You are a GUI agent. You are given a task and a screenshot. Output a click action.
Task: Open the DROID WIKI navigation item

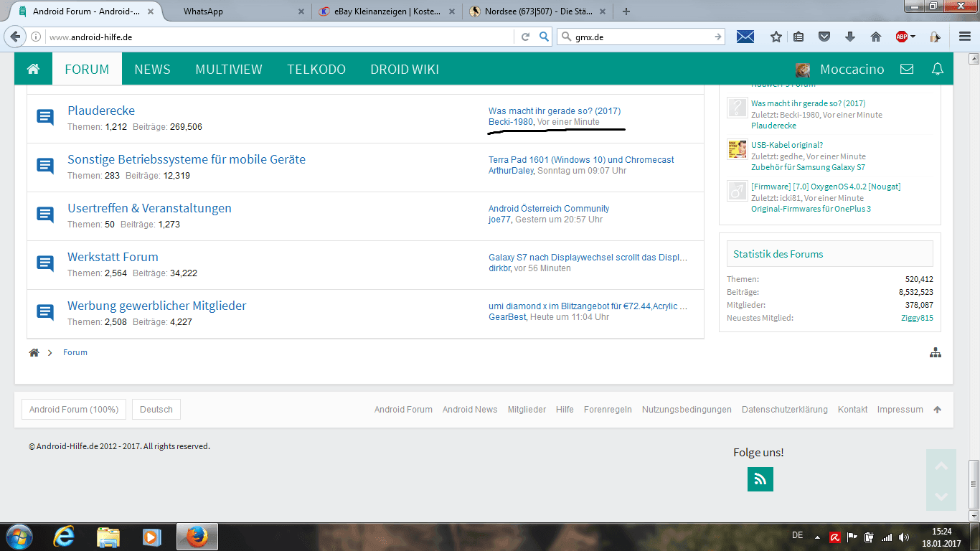click(405, 70)
